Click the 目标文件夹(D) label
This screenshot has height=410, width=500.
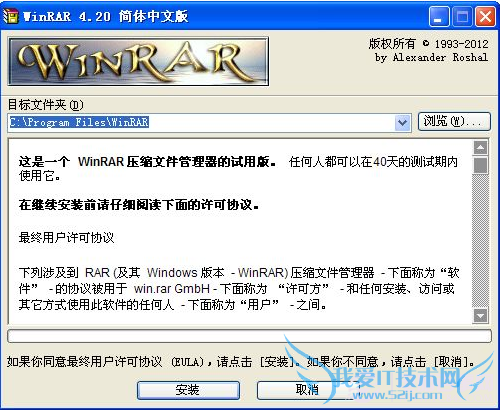tap(45, 105)
